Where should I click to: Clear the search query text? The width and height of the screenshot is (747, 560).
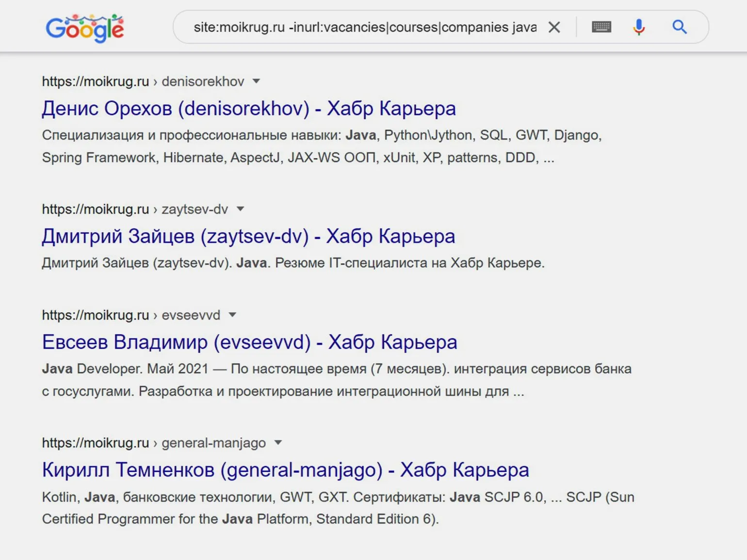coord(554,27)
